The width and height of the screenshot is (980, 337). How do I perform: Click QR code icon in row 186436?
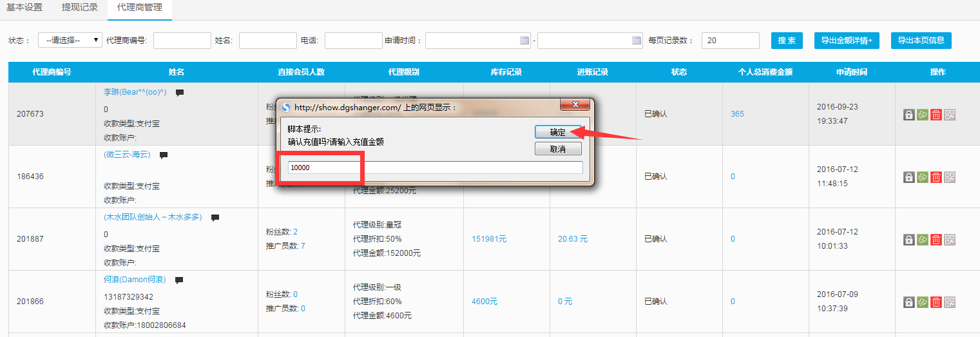point(950,177)
